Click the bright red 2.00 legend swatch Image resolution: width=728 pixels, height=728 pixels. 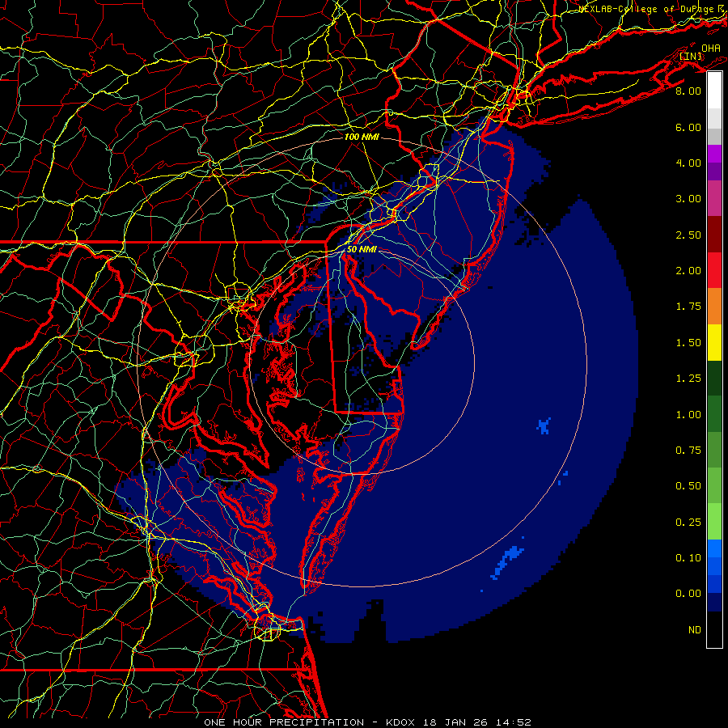pyautogui.click(x=714, y=270)
